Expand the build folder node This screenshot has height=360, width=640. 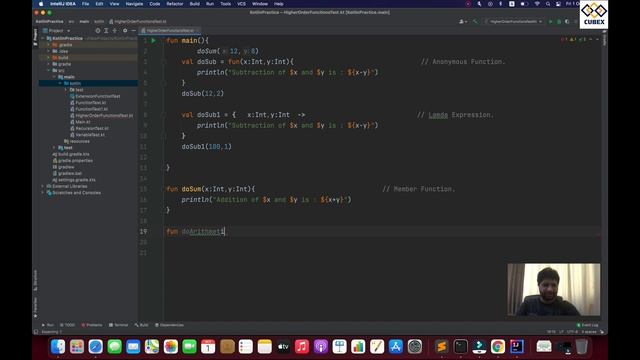49,58
